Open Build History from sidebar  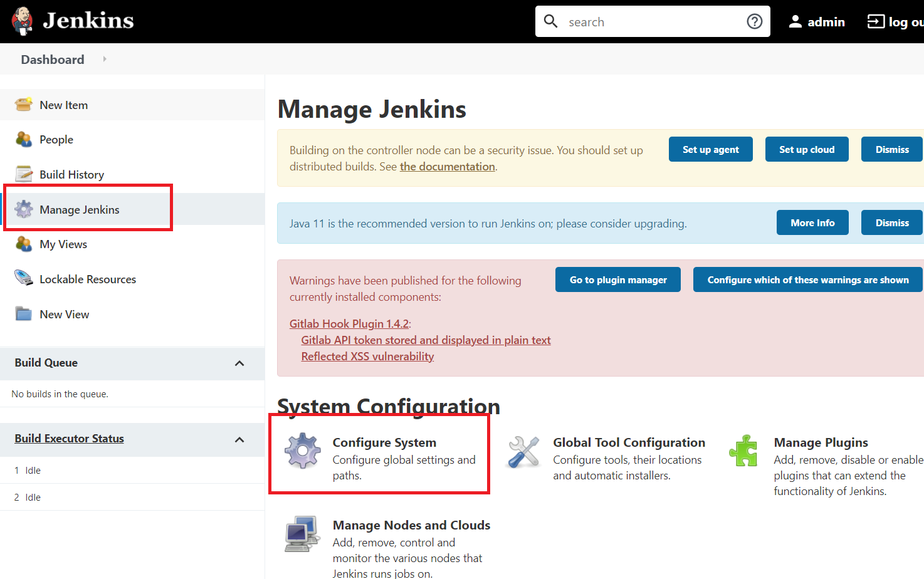coord(71,175)
